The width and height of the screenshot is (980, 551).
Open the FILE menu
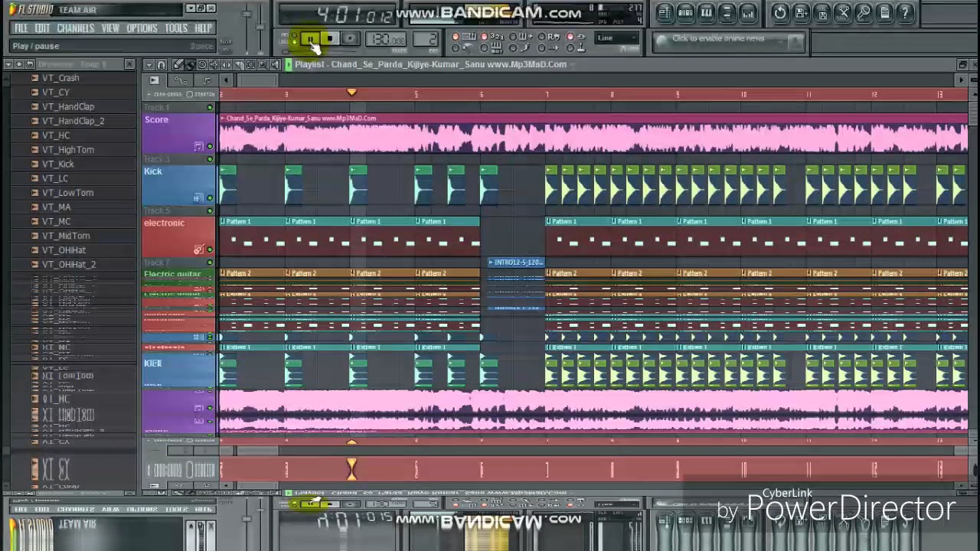(x=21, y=28)
